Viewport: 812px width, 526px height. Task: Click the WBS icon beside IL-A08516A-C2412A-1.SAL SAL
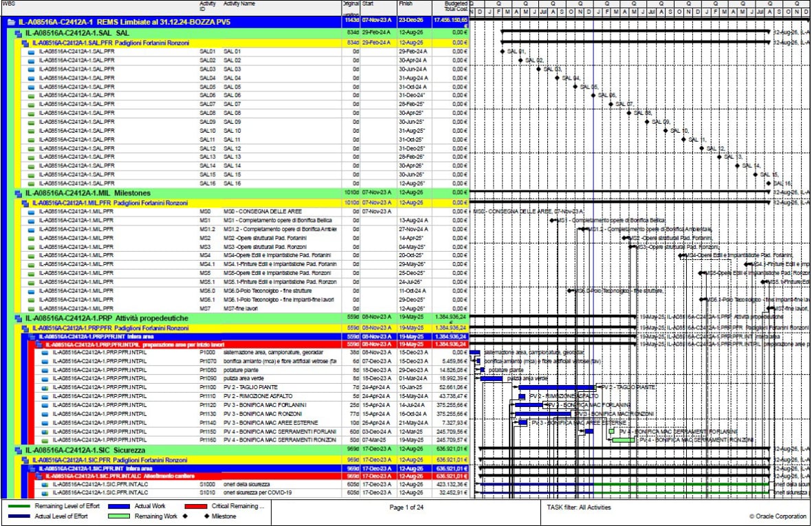click(18, 33)
